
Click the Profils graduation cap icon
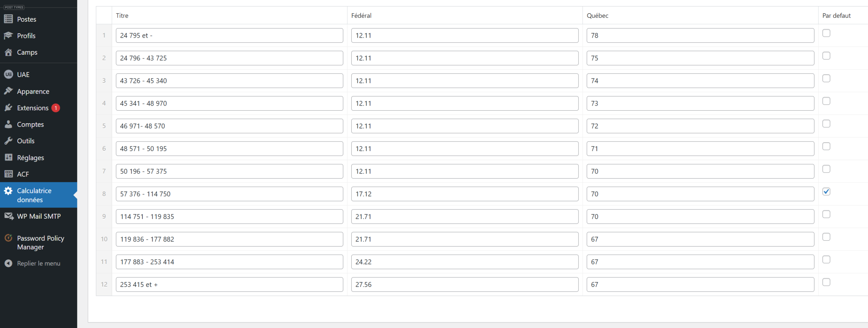click(8, 36)
